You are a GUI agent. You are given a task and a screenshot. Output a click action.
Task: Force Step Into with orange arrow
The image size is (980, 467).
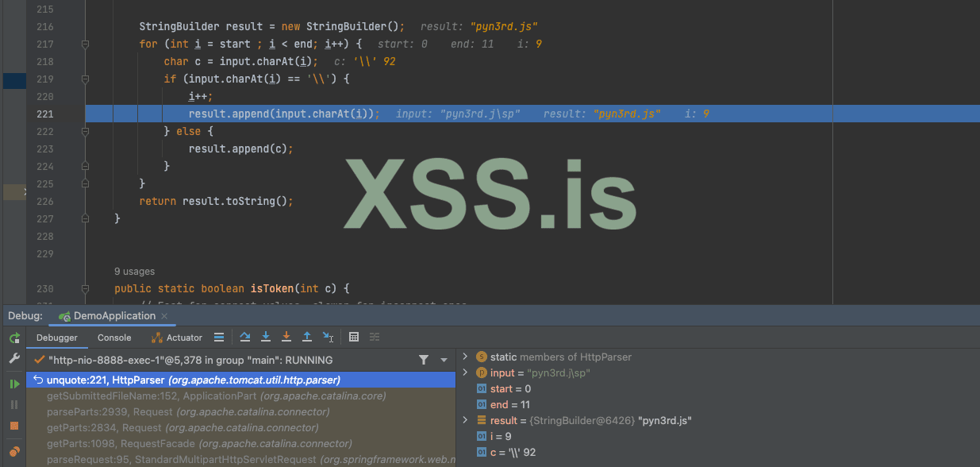coord(286,338)
